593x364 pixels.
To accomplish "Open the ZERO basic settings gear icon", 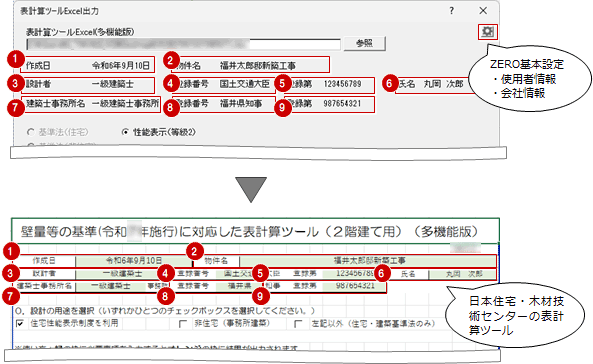I will [487, 31].
